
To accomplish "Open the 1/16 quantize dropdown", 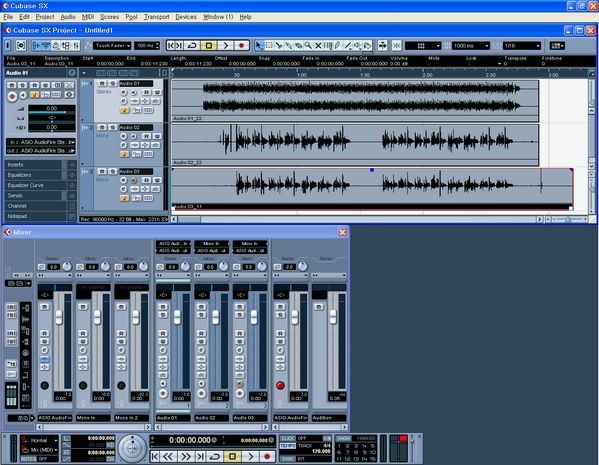I will (x=522, y=46).
